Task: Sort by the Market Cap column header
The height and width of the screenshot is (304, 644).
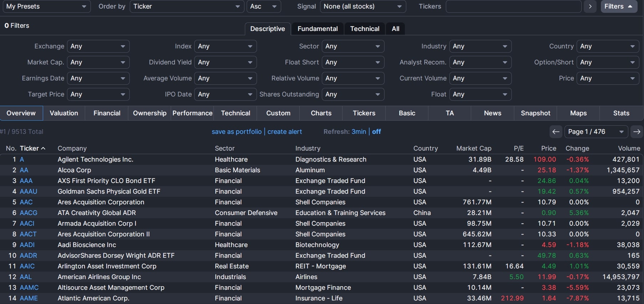Action: [x=474, y=148]
